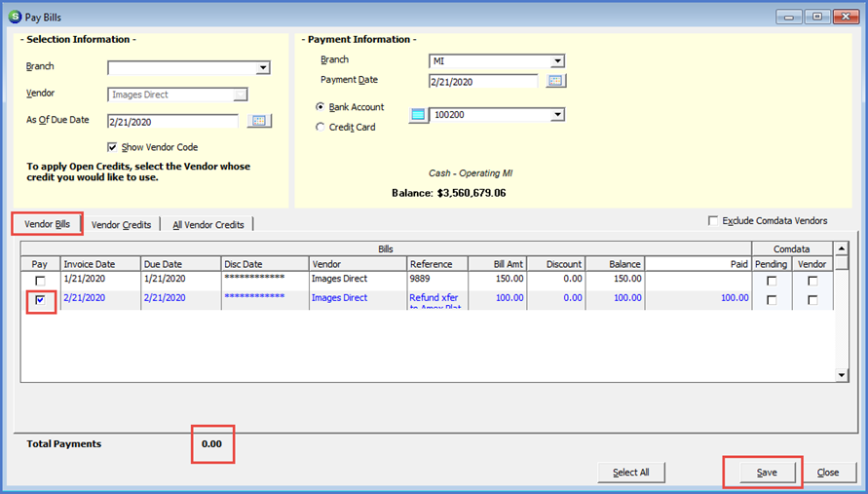This screenshot has height=494, width=868.
Task: Open the As Of Due Date calendar picker
Action: pyautogui.click(x=258, y=121)
